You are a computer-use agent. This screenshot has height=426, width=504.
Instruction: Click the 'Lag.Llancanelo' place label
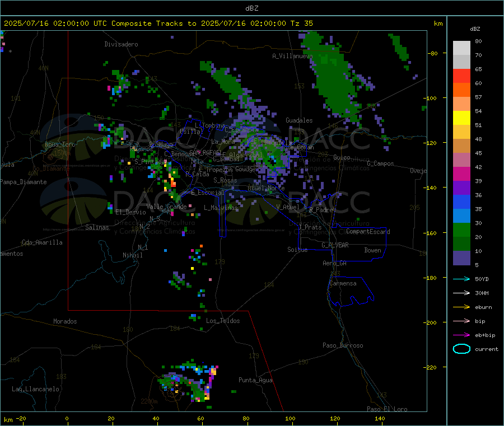(35, 389)
